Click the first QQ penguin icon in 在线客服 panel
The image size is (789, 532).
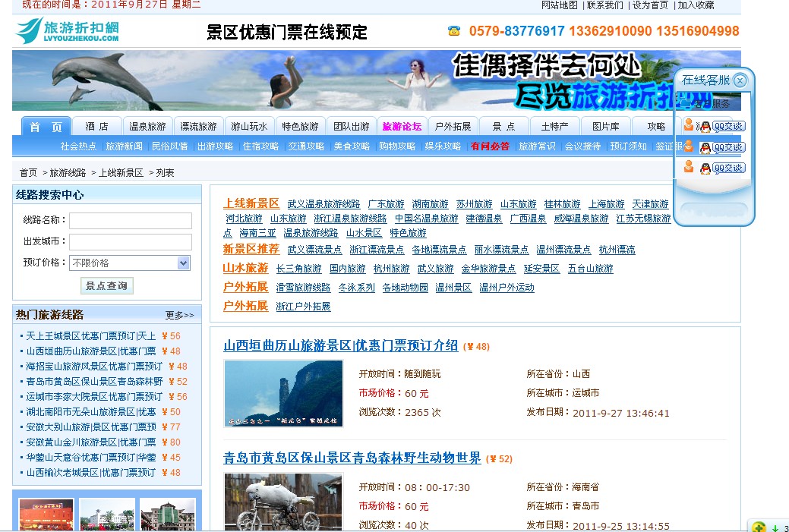(705, 125)
